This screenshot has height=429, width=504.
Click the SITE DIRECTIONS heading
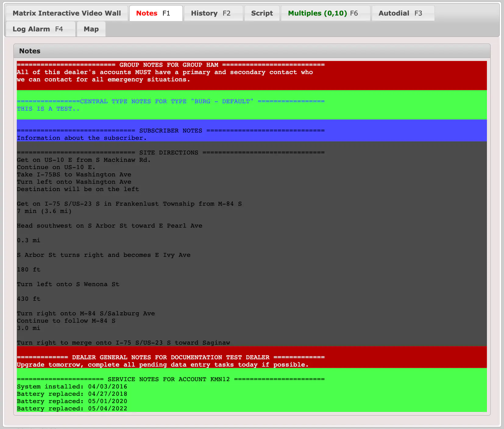[x=171, y=153]
